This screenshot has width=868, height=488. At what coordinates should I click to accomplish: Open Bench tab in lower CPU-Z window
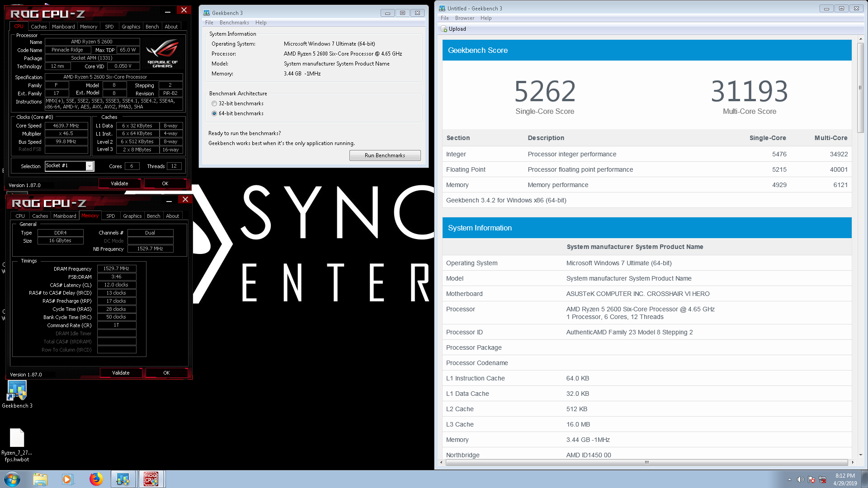(154, 216)
